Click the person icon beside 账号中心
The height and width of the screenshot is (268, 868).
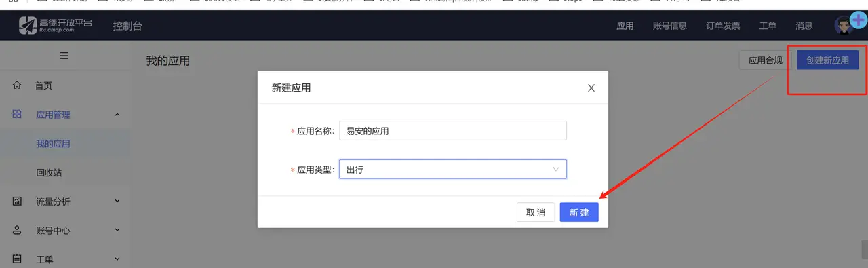coord(17,230)
